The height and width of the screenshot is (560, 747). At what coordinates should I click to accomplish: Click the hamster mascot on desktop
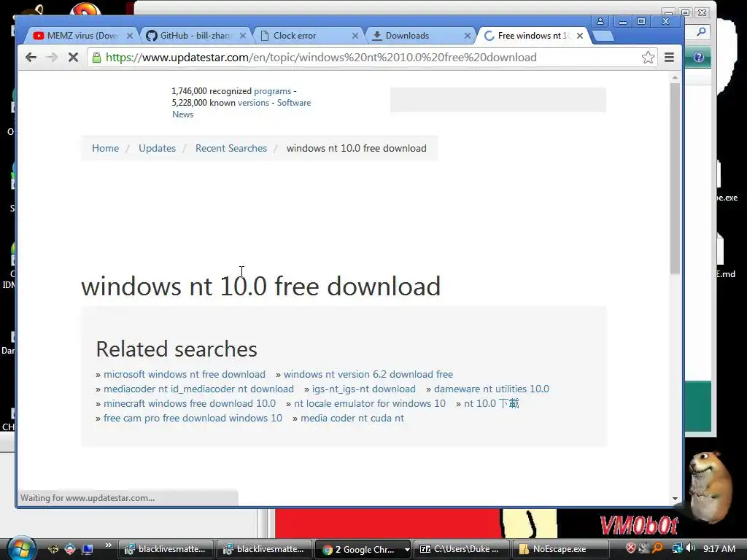tap(710, 486)
